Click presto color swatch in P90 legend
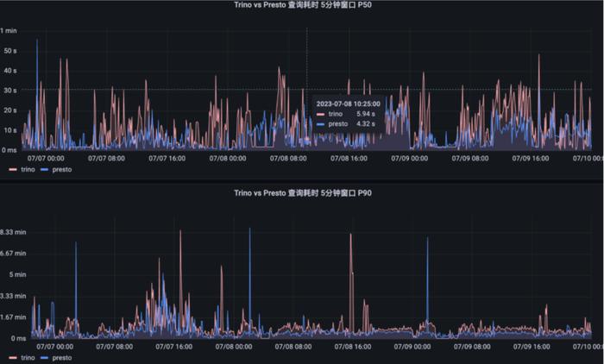This screenshot has width=604, height=364. pos(44,358)
